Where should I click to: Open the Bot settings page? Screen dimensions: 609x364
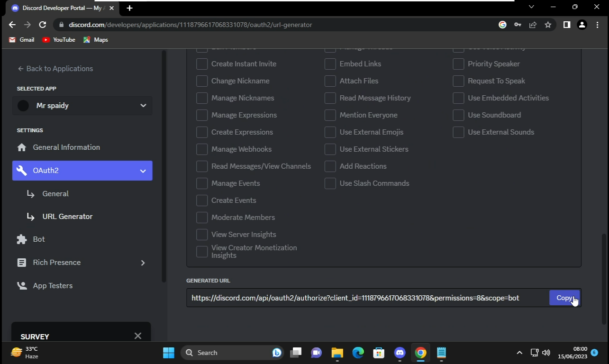[x=82, y=239]
